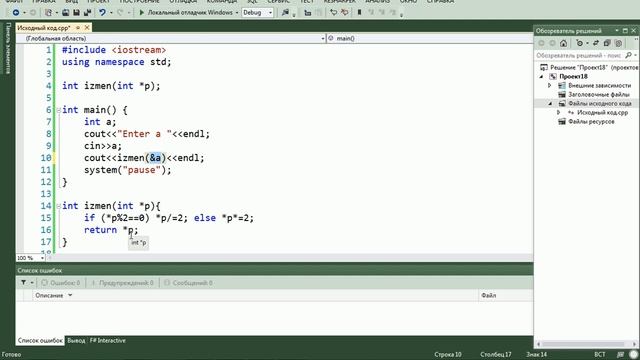Undo the last edit

102,13
